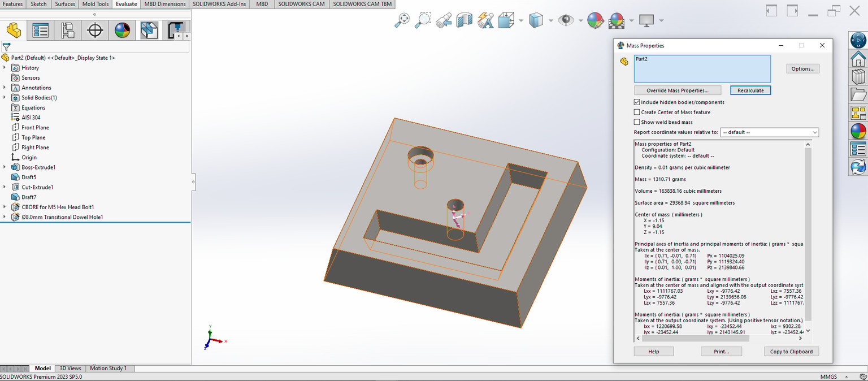The height and width of the screenshot is (381, 868).
Task: Click the Apply Scene icon
Action: 616,20
